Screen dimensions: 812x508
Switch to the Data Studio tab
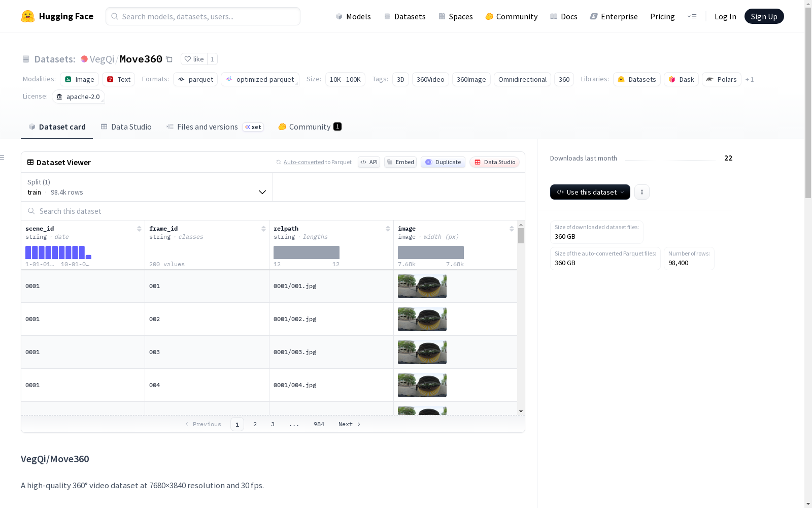[126, 127]
